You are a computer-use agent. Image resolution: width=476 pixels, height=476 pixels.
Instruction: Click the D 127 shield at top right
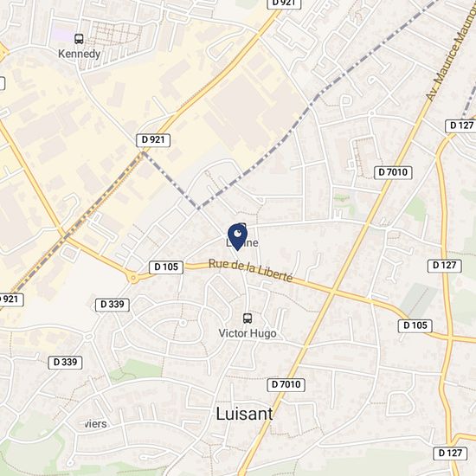pos(461,125)
